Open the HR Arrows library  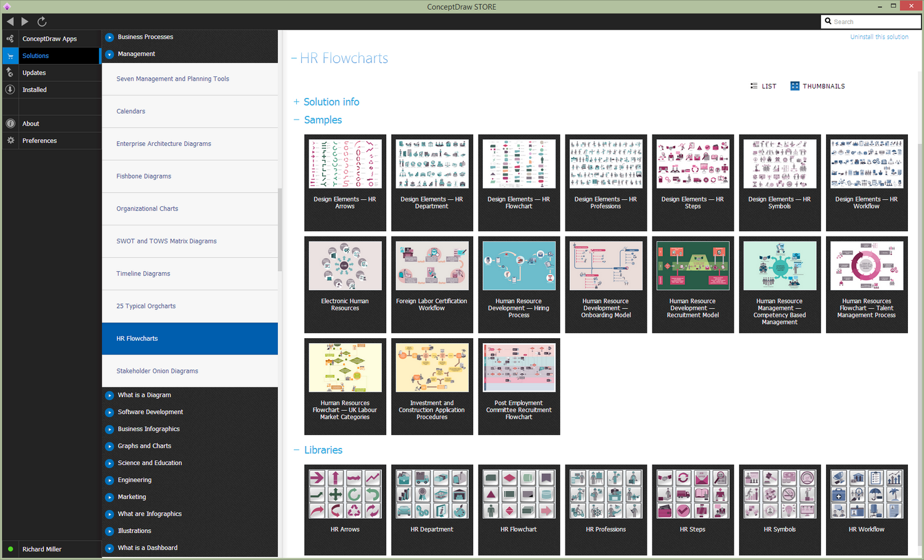pyautogui.click(x=345, y=509)
